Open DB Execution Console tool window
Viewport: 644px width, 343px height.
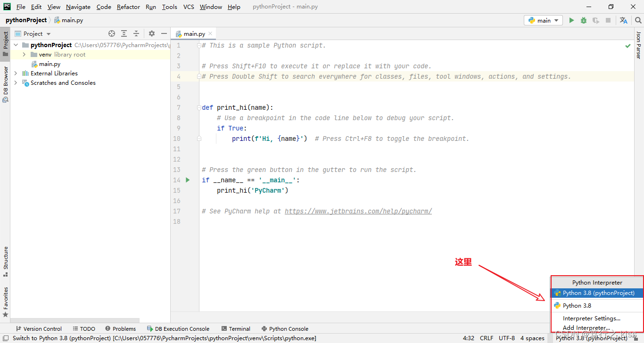tap(179, 329)
